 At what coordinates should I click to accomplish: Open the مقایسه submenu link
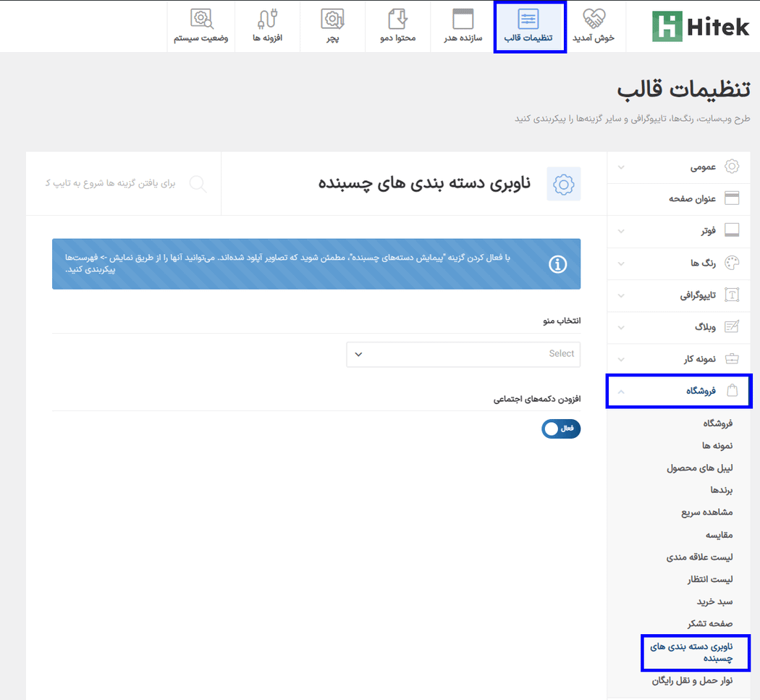719,535
